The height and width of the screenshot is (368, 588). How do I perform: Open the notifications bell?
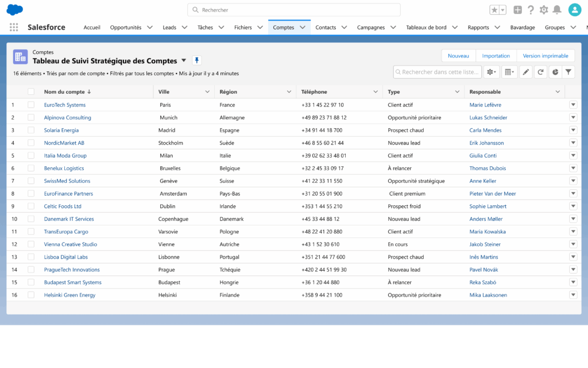pyautogui.click(x=557, y=10)
